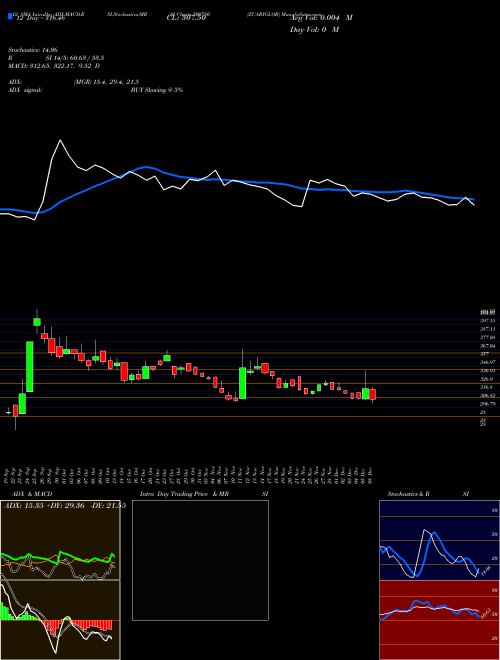The width and height of the screenshot is (500, 660).
Task: Click the 'ADX: 15.35 +DY: 29.36 -DY: 21.55' readout
Action: pos(65,506)
